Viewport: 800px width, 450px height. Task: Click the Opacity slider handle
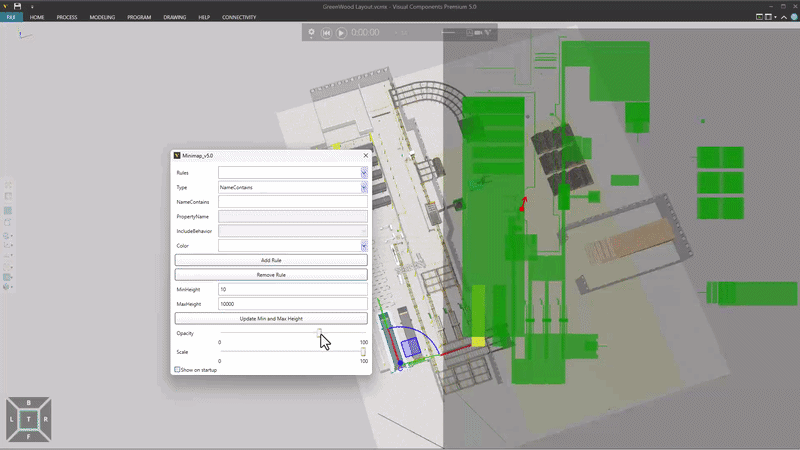click(x=320, y=333)
